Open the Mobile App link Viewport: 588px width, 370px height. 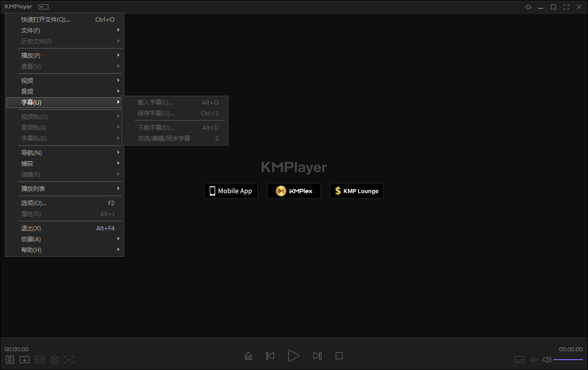coord(231,191)
